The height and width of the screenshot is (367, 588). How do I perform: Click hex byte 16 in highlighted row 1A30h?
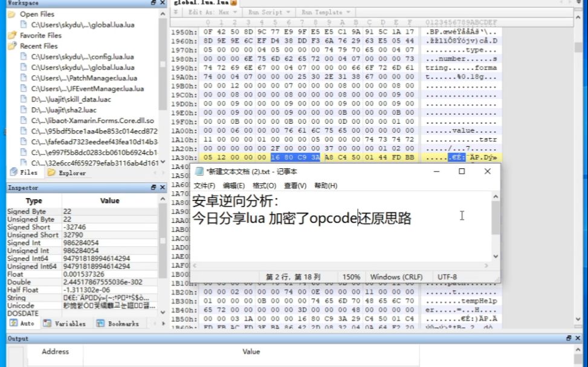[x=275, y=158]
